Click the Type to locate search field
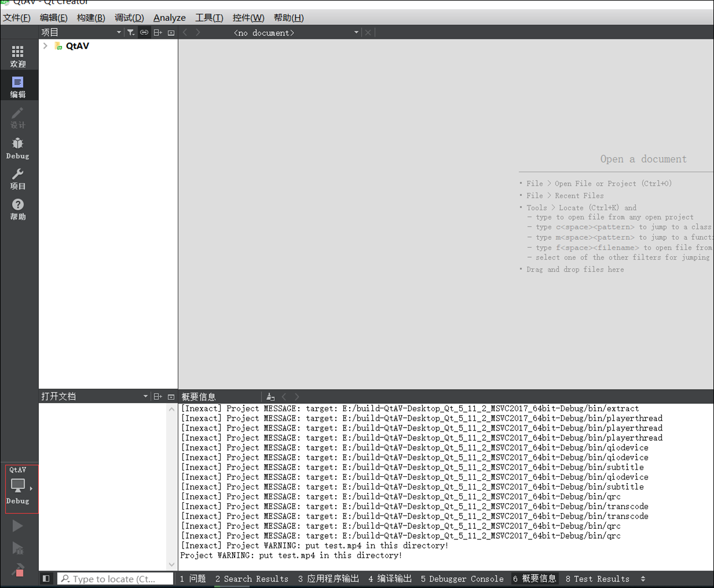The height and width of the screenshot is (588, 714). (x=115, y=579)
